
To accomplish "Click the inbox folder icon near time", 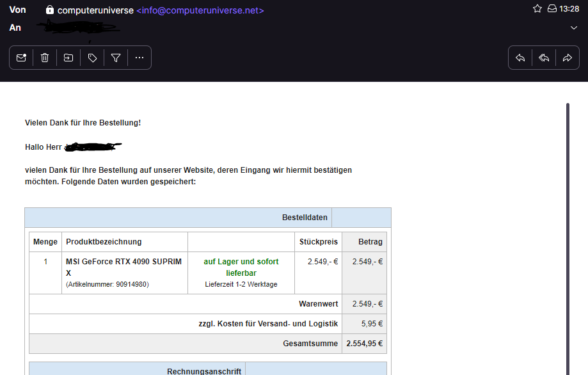I will (552, 9).
